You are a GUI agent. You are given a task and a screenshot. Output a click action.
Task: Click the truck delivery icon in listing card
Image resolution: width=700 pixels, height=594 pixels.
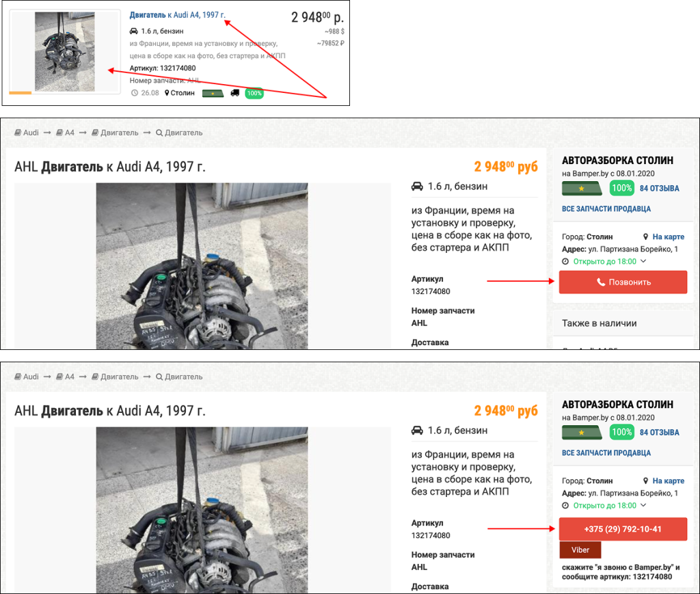coord(235,93)
